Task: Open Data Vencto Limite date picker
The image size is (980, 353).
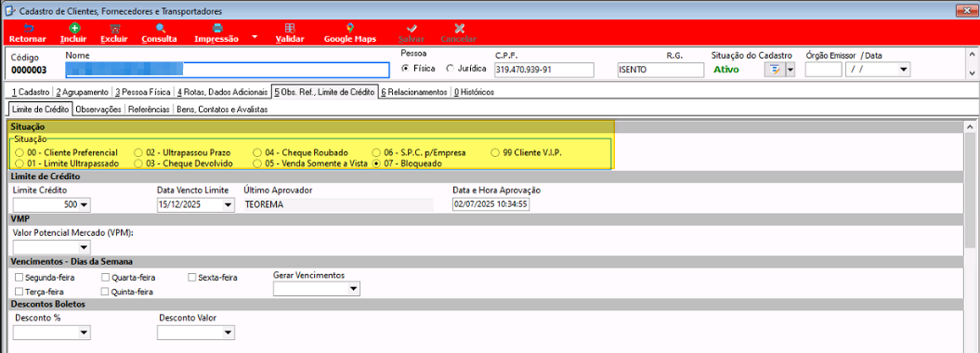Action: click(x=228, y=205)
